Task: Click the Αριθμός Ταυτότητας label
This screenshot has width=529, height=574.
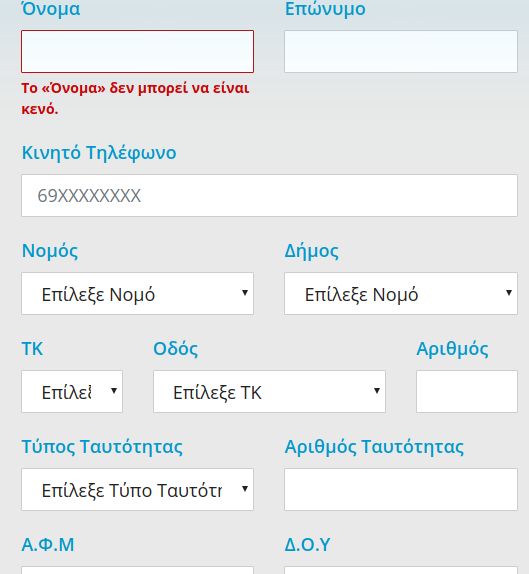Action: click(374, 447)
